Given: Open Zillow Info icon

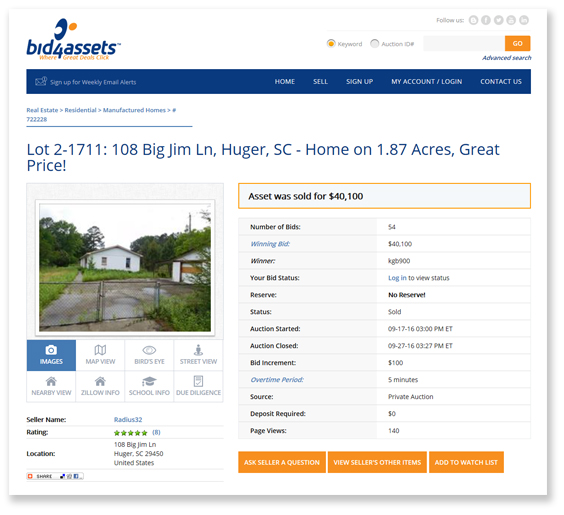Looking at the screenshot, I should pos(100,386).
